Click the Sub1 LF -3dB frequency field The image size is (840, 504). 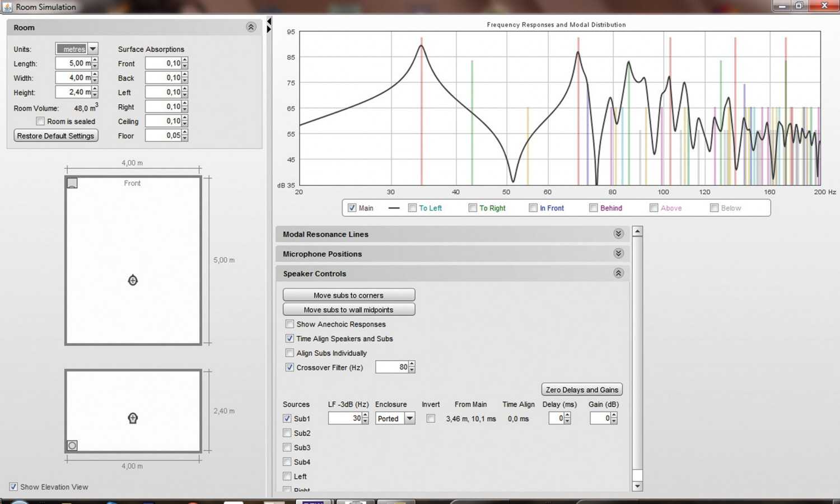coord(345,418)
